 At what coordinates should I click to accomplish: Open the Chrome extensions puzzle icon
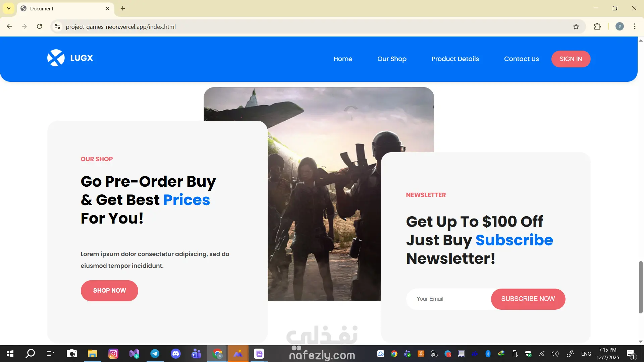[x=597, y=27]
